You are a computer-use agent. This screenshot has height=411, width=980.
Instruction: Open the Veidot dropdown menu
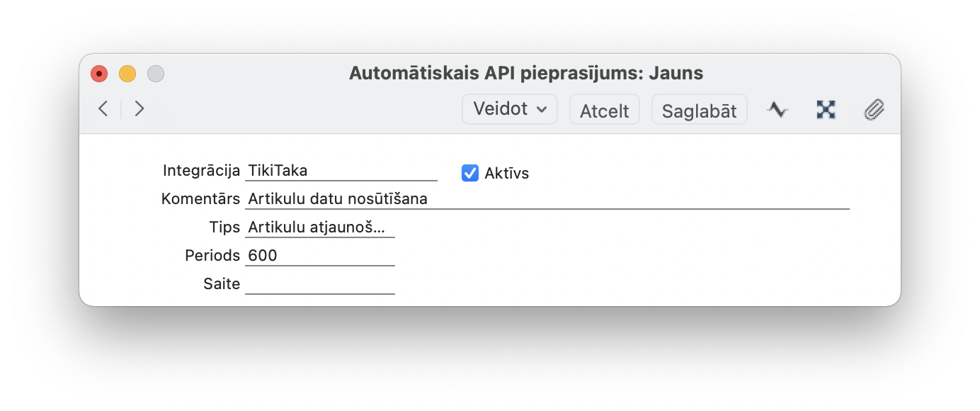(510, 109)
